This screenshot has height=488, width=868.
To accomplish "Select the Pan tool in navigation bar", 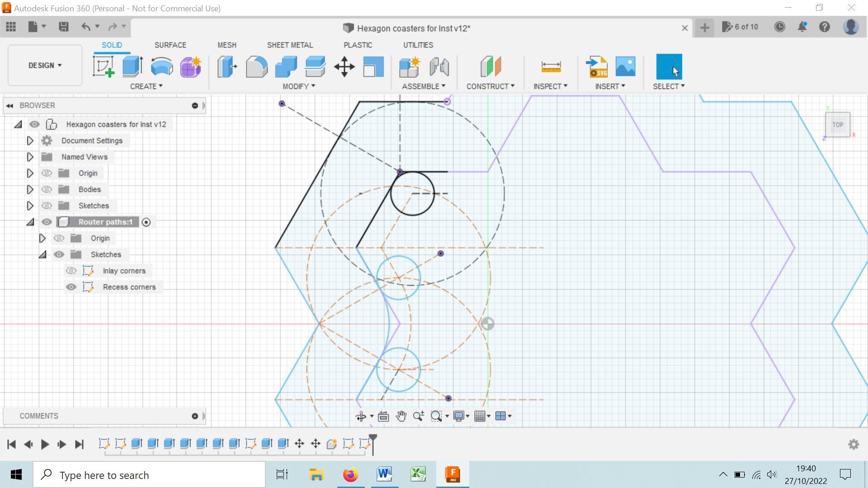I will [401, 416].
